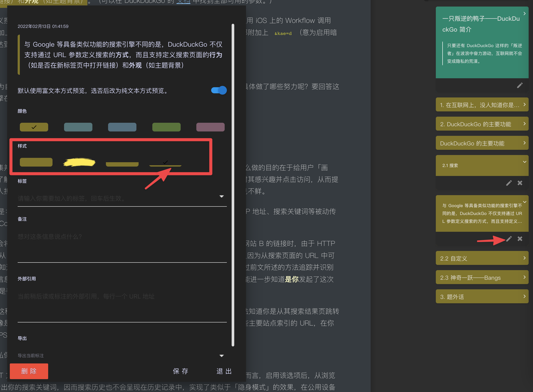Click the red 删除 button
Screen dimensions: 533x392
[x=29, y=371]
